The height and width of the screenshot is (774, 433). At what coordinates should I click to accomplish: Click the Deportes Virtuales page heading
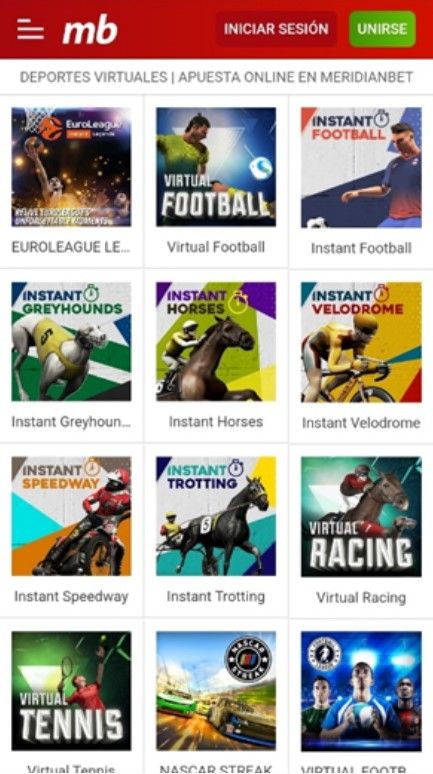tap(216, 77)
